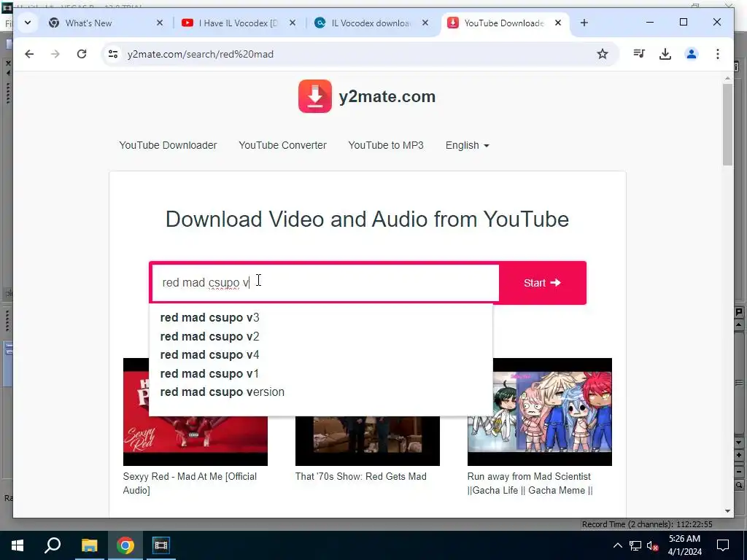
Task: Open YouTube Downloader nav link
Action: [x=168, y=145]
